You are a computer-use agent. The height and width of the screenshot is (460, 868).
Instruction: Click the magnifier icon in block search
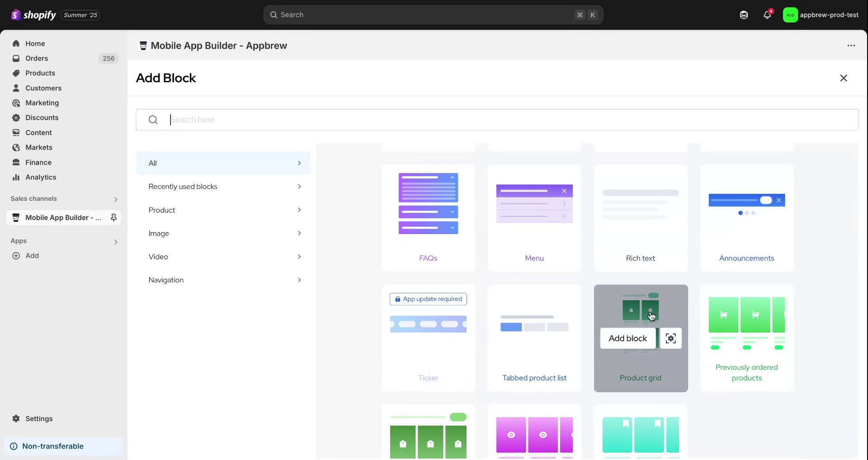(153, 120)
